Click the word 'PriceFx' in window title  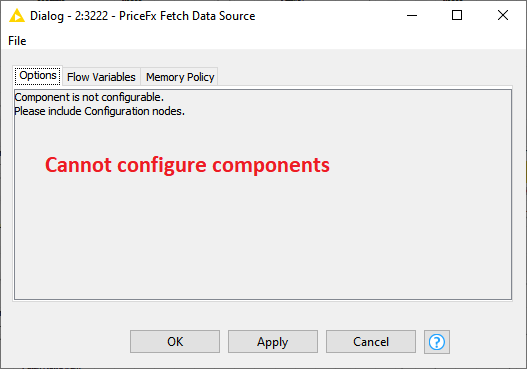pyautogui.click(x=138, y=16)
